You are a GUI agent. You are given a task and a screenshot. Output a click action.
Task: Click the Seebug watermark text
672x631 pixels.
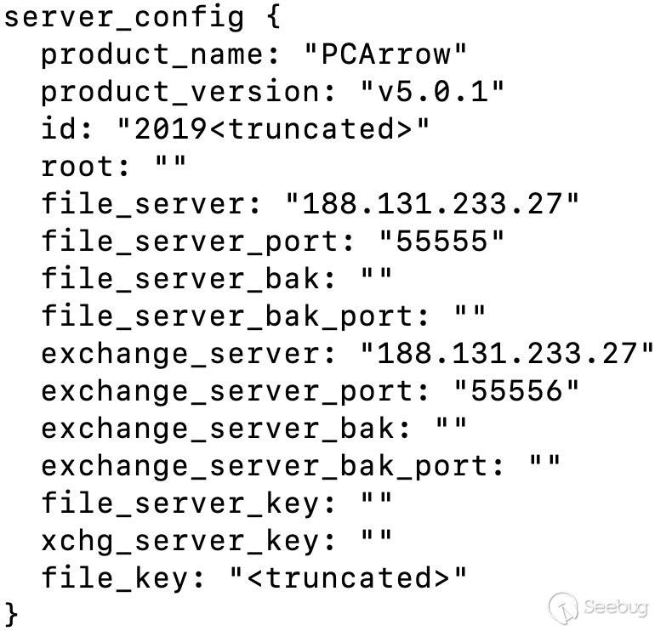pos(616,607)
